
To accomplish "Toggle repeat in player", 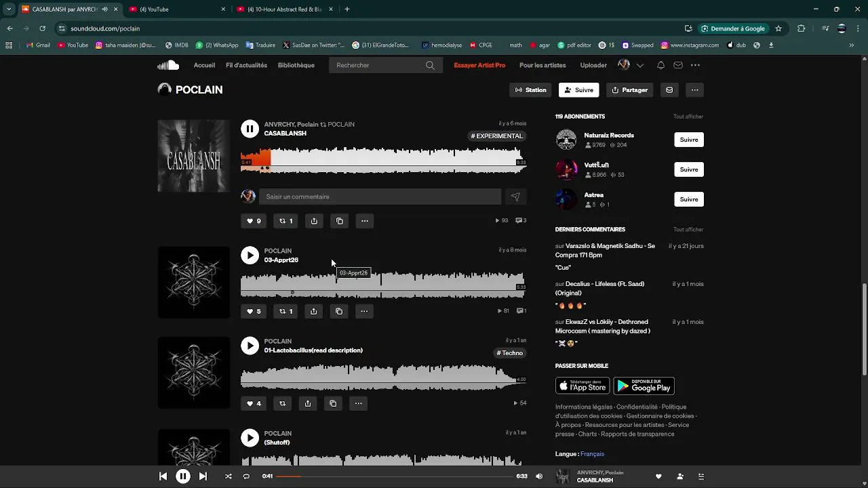I will point(246,476).
